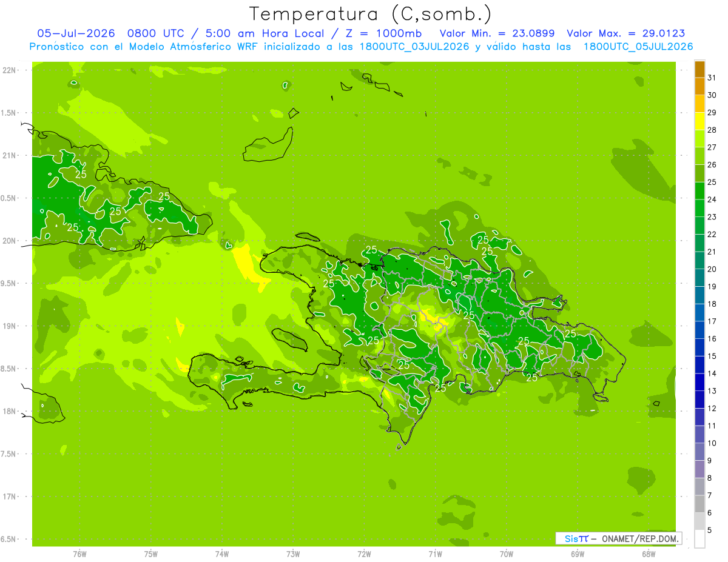Click the Valor Min. = 23.0899 text
Screen dimensions: 728x562
point(498,33)
